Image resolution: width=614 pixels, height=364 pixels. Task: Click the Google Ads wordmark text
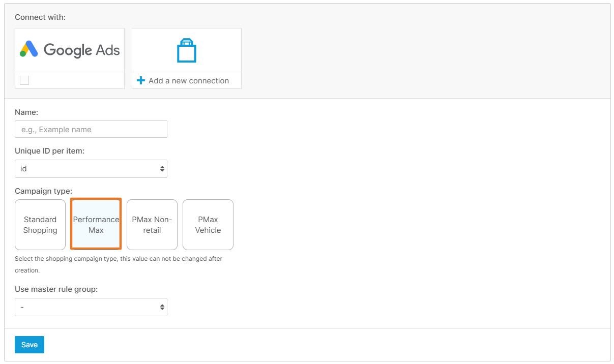81,50
